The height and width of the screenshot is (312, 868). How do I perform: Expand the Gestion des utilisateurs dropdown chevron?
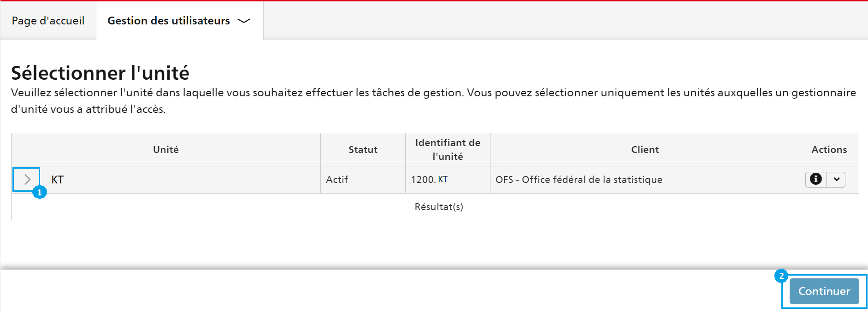[243, 21]
